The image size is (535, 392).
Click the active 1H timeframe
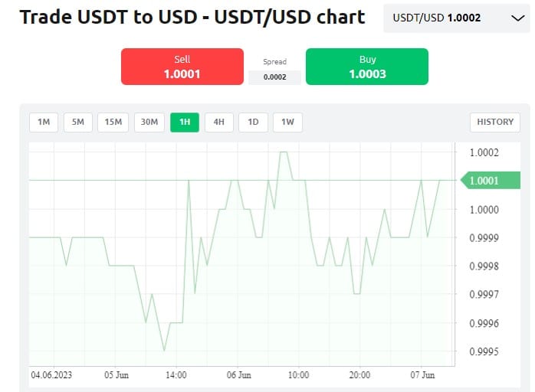(x=185, y=122)
